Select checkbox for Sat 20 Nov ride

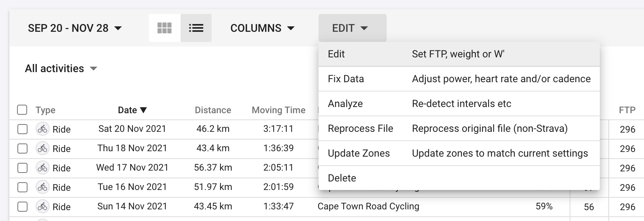pos(22,129)
